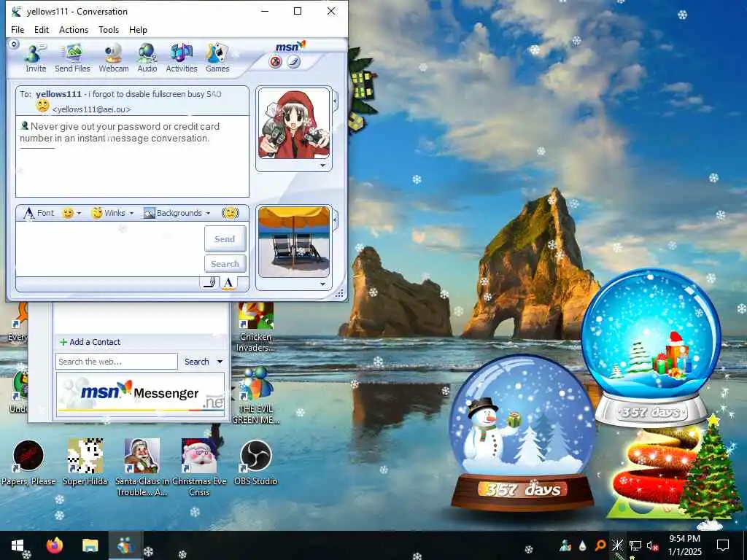747x560 pixels.
Task: Switch to text typing mode (A tab)
Action: 228,283
